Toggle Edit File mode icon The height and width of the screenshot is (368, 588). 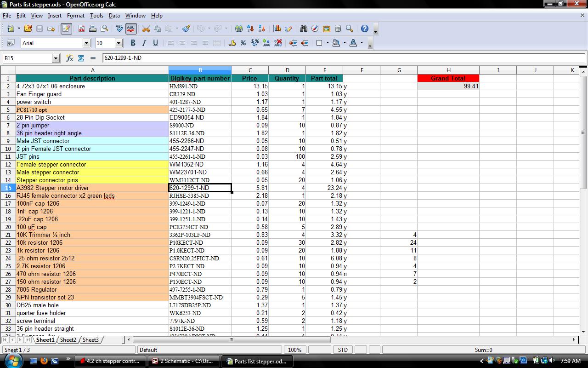coord(66,29)
